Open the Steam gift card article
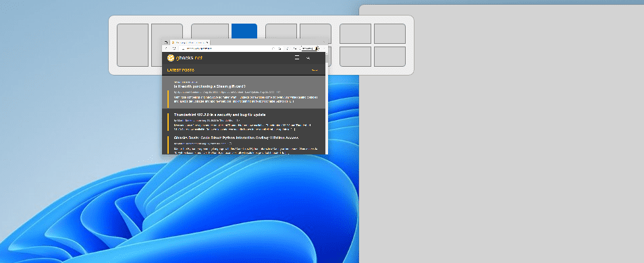The image size is (644, 263). (210, 86)
